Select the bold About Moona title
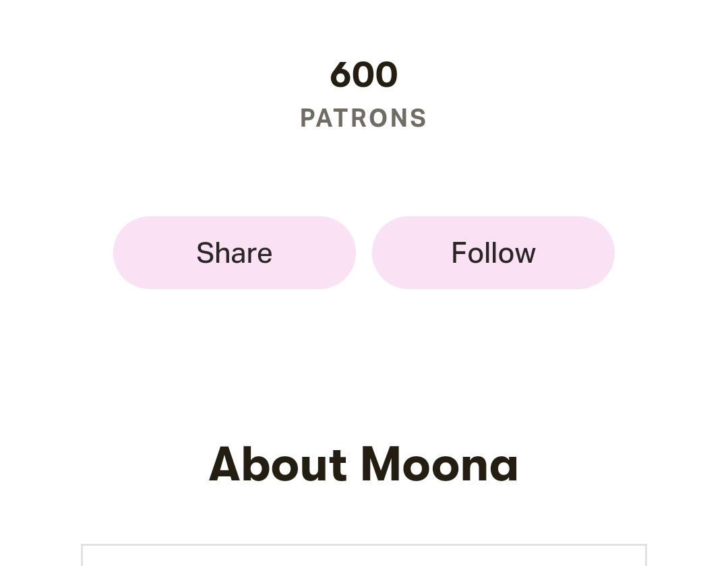The image size is (728, 566). (x=363, y=464)
